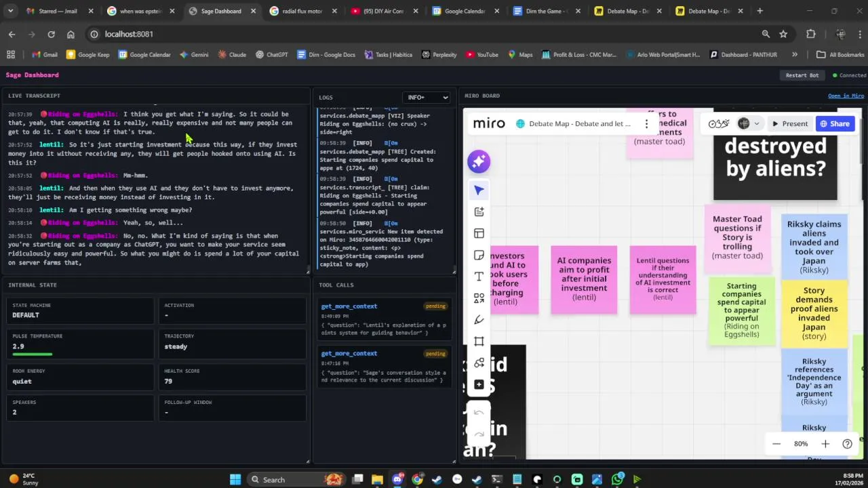The width and height of the screenshot is (868, 488).
Task: Open Miro board three-dot menu
Action: coord(646,123)
